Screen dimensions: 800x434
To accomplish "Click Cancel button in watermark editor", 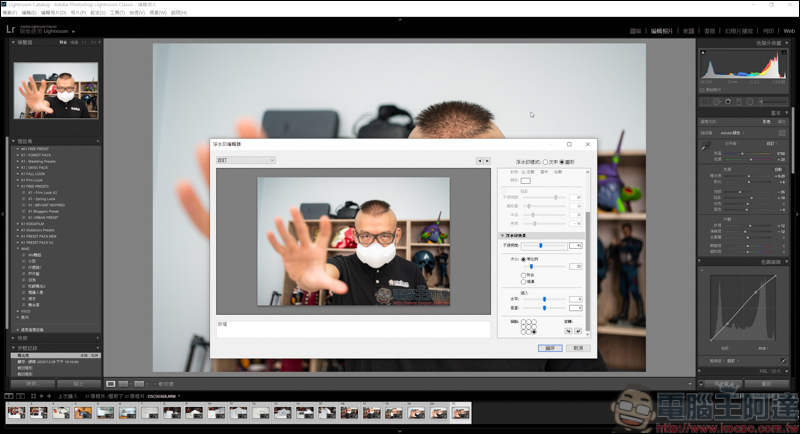I will pos(578,348).
